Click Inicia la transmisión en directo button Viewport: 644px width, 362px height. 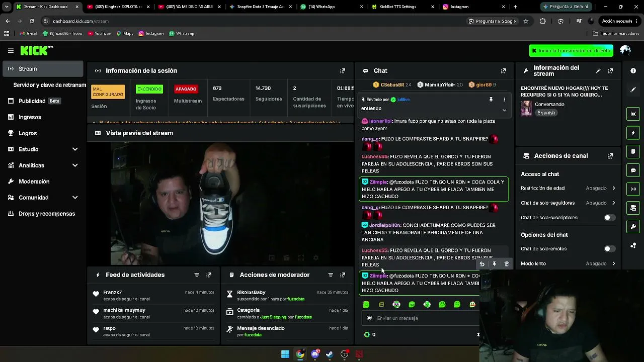(571, 51)
